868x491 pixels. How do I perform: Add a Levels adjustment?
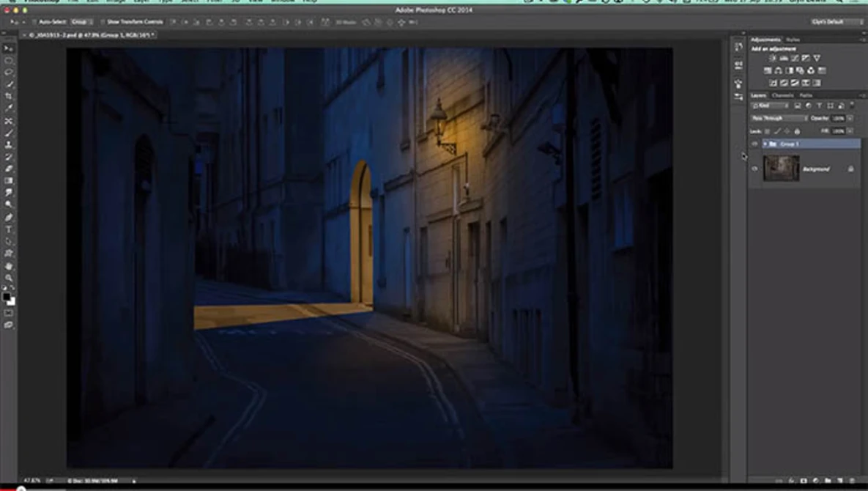tap(784, 58)
